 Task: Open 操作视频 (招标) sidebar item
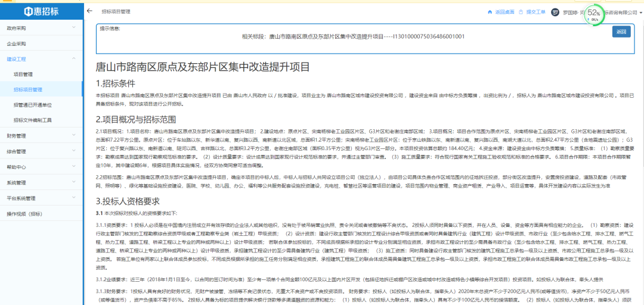click(24, 213)
